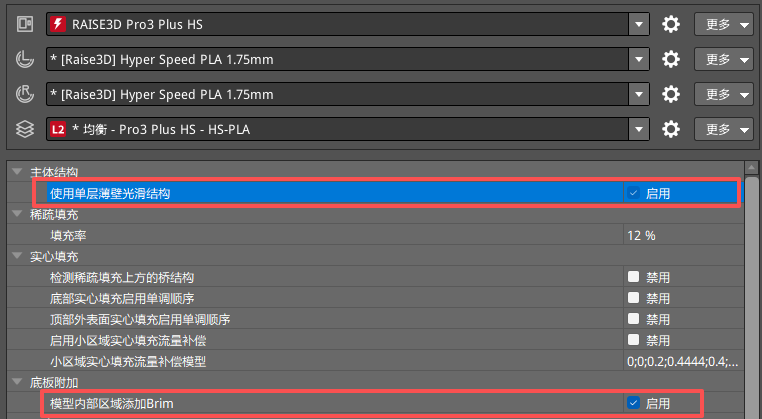Open gear settings for right extruder filament

coord(671,94)
